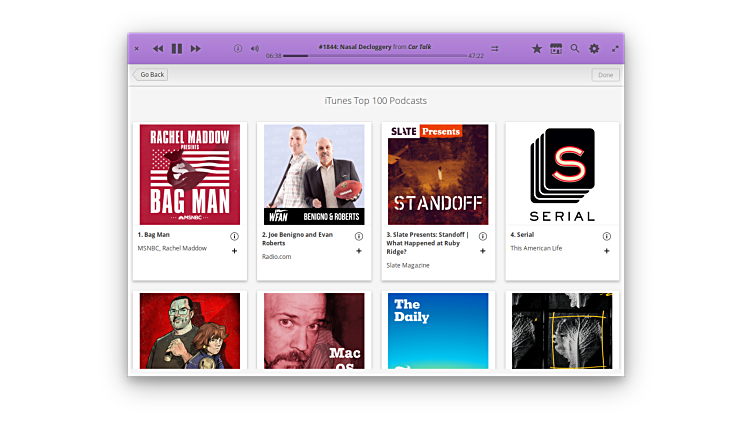The width and height of the screenshot is (752, 423).
Task: Click the star favorites icon
Action: coord(536,48)
